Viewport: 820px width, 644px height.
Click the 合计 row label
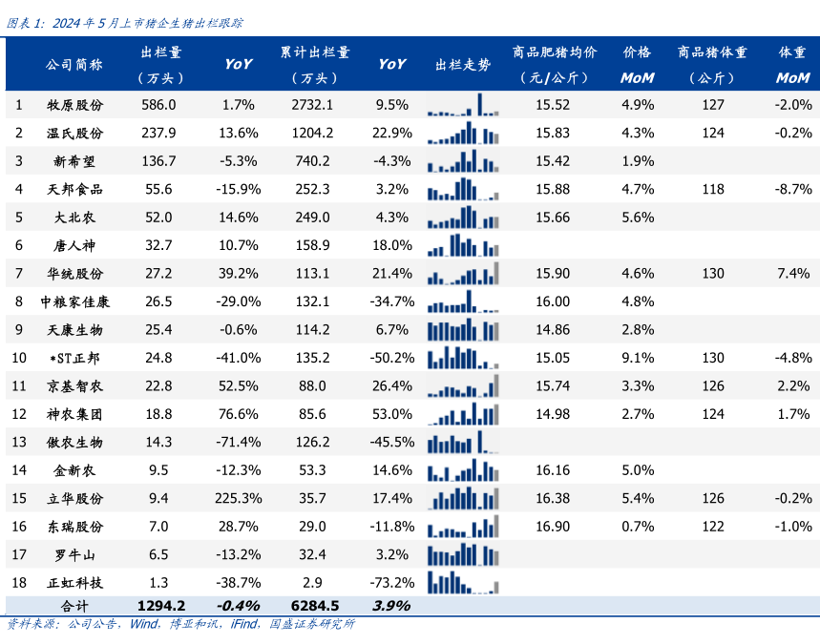(x=74, y=606)
